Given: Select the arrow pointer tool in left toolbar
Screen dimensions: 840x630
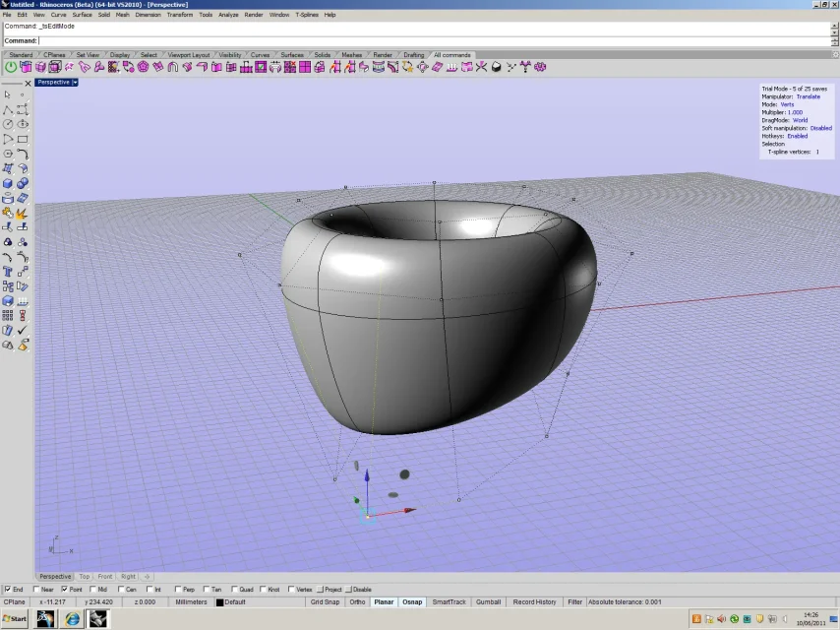Looking at the screenshot, I should pyautogui.click(x=8, y=94).
